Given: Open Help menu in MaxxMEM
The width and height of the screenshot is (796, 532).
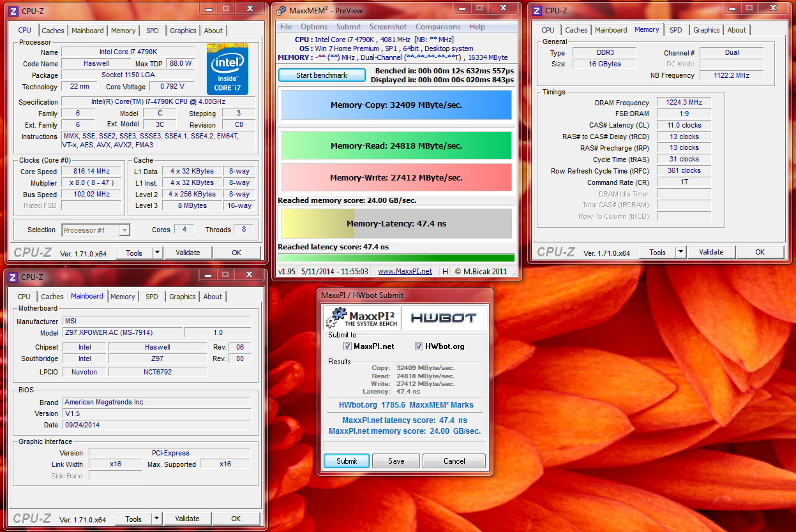Looking at the screenshot, I should click(477, 27).
